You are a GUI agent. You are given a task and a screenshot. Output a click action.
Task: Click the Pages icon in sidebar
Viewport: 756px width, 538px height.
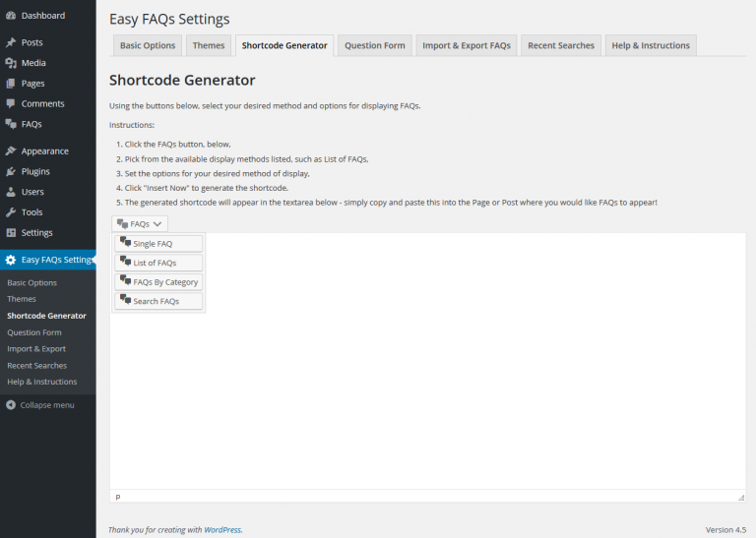click(11, 84)
